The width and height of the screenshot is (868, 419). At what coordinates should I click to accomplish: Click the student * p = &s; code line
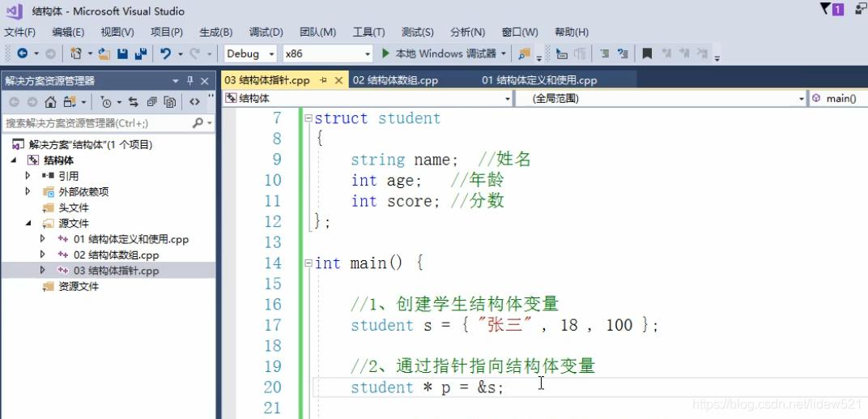tap(427, 387)
